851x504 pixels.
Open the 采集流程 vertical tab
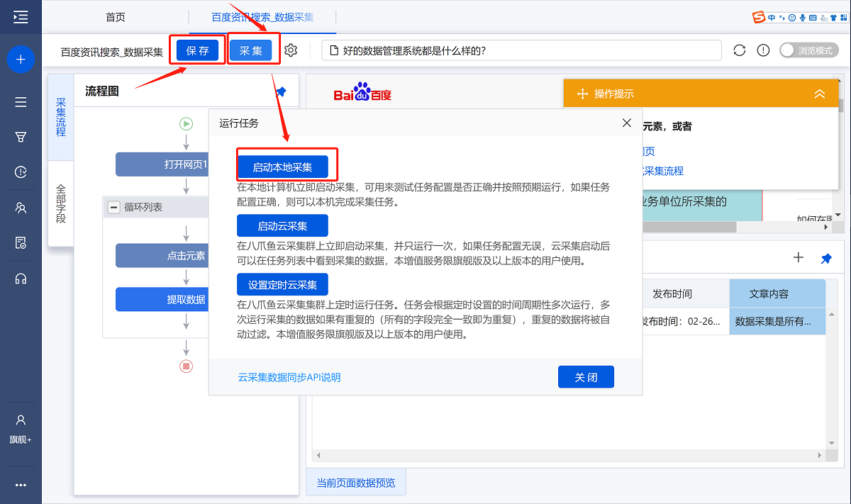(61, 118)
